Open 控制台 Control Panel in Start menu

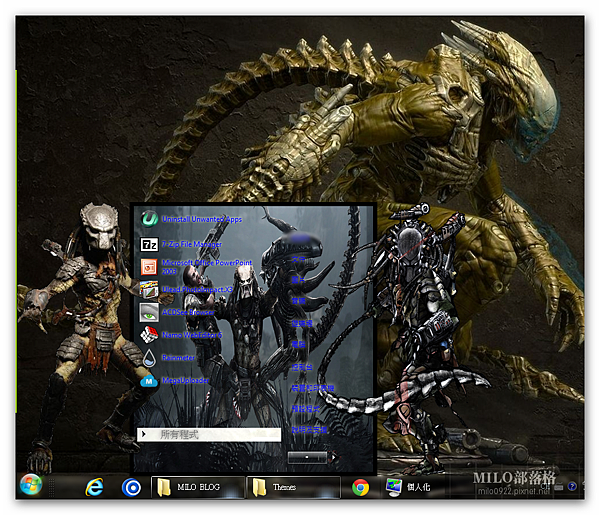click(x=302, y=367)
